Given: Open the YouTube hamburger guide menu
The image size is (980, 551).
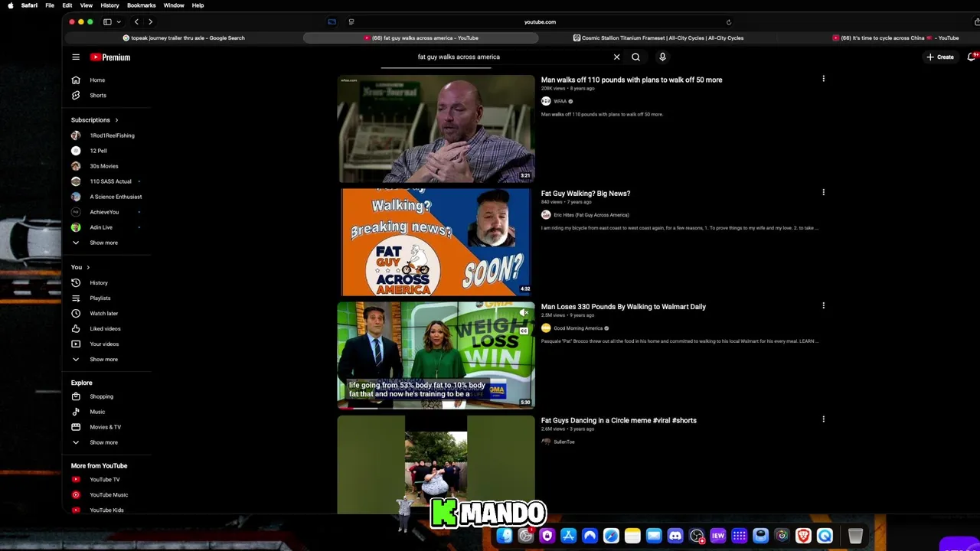Looking at the screenshot, I should [76, 57].
